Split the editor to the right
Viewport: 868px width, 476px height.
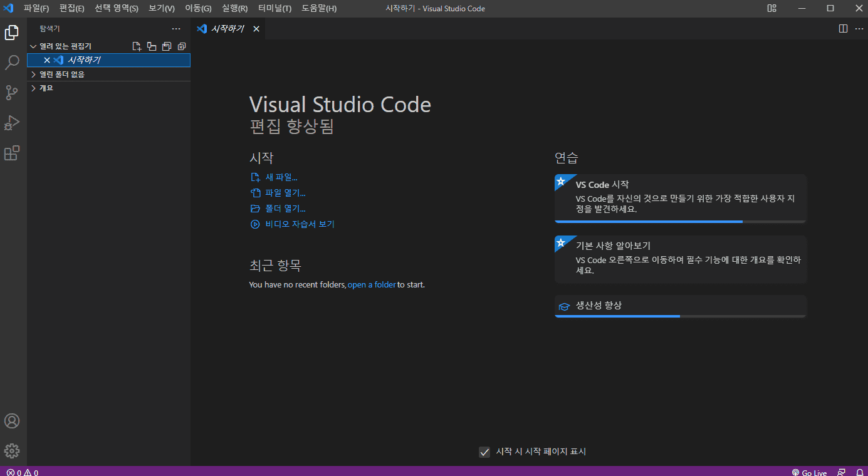click(x=843, y=29)
